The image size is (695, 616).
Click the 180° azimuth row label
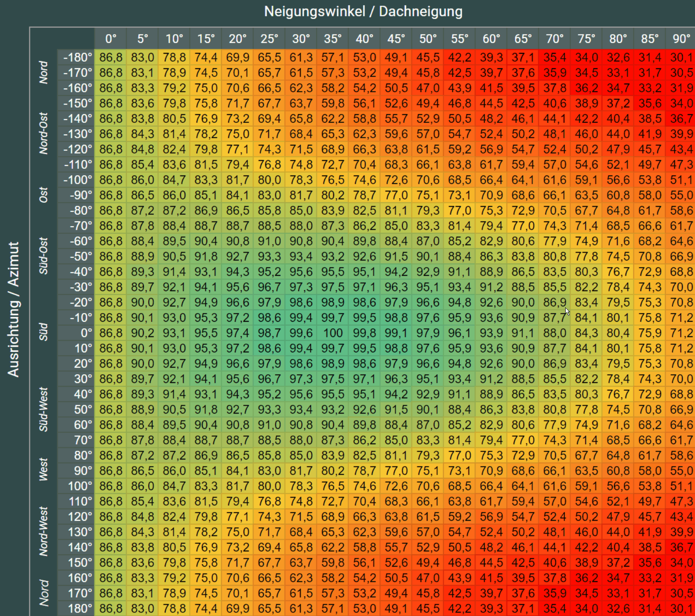pos(76,608)
